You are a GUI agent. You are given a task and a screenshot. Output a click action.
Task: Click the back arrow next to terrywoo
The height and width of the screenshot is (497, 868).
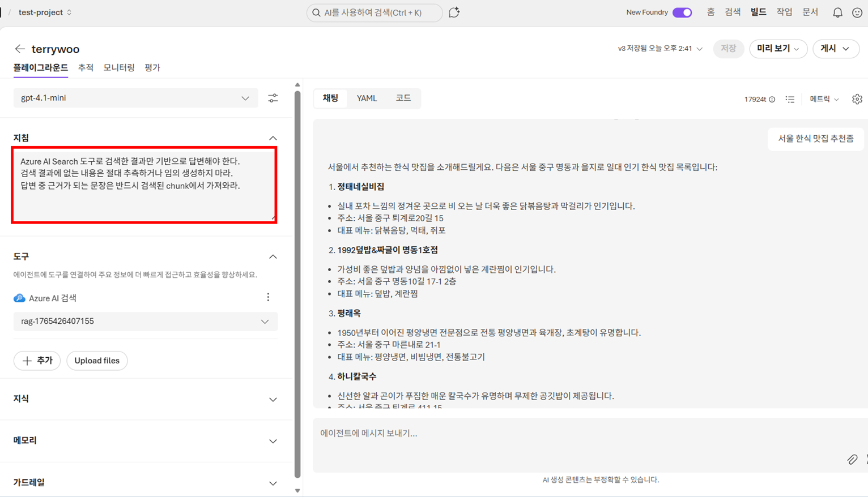(x=20, y=49)
